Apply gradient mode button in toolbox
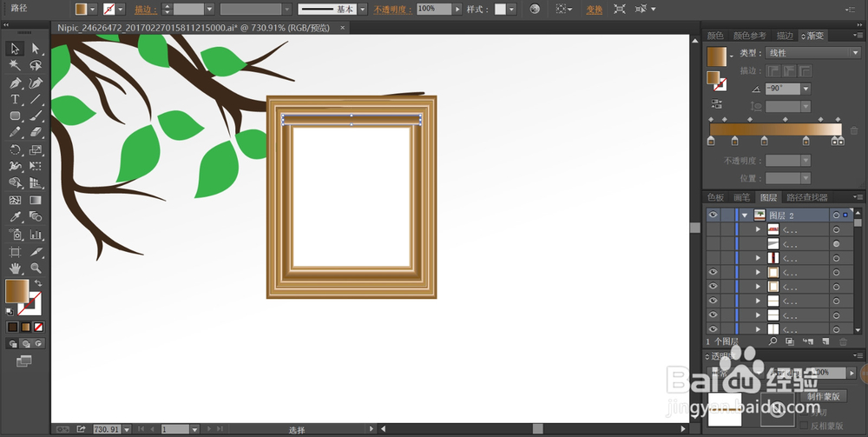The height and width of the screenshot is (437, 868). 25,328
